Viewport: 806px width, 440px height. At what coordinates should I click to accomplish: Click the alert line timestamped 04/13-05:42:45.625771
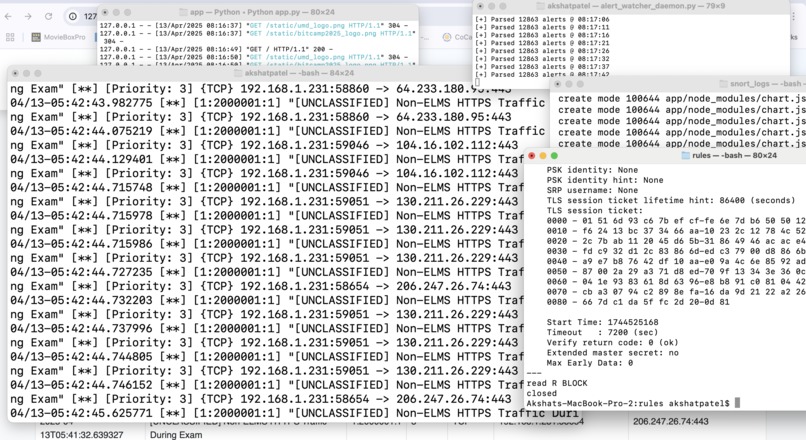(x=294, y=413)
